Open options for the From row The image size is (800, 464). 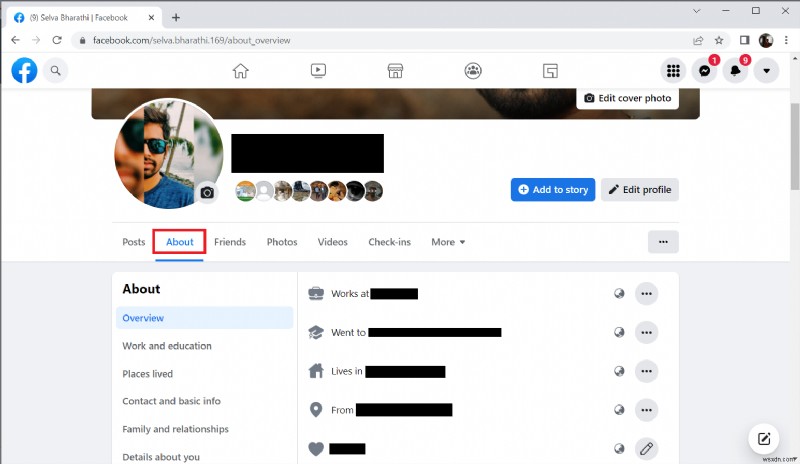point(646,410)
